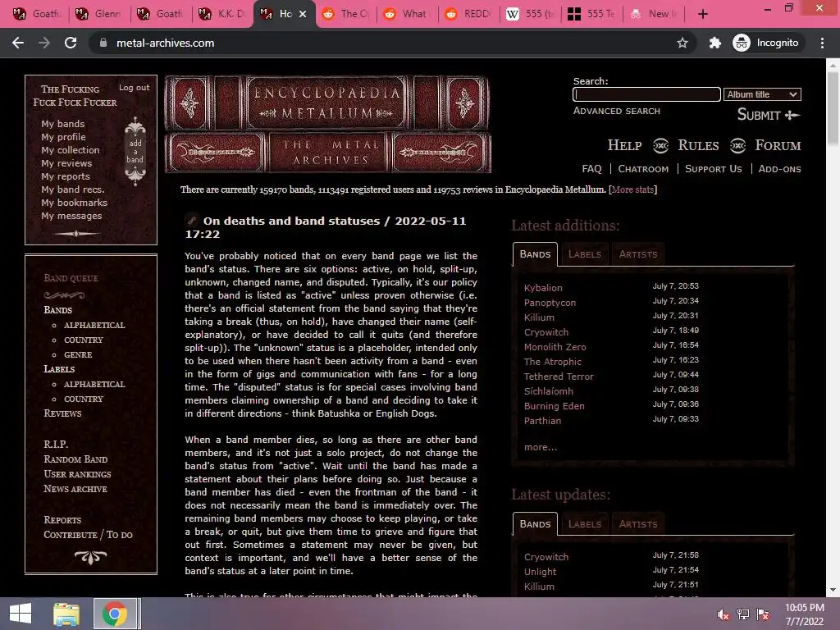Open Support Us page
The width and height of the screenshot is (840, 630).
pos(713,169)
